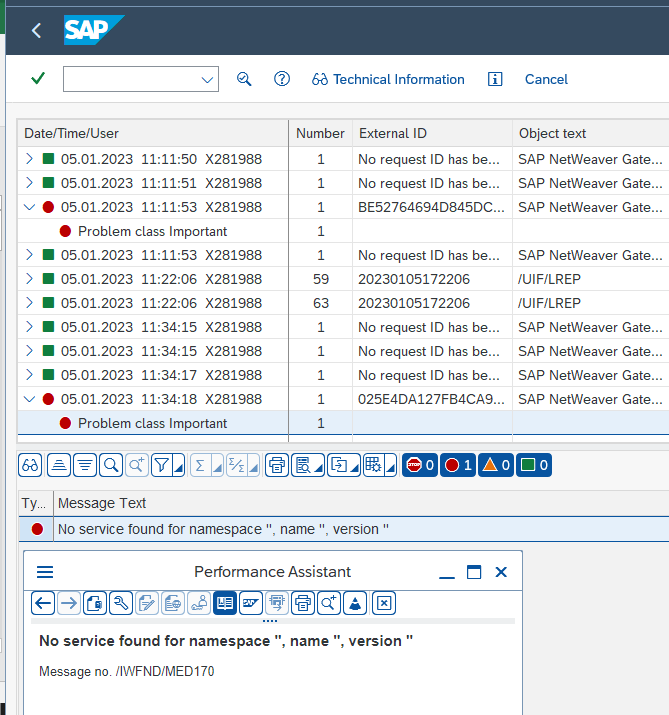Open Technical Information
The image size is (669, 715).
388,79
